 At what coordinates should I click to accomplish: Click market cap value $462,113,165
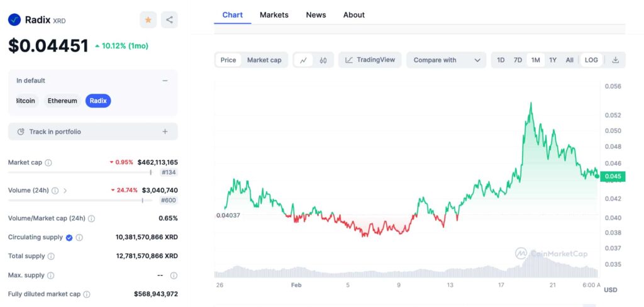(158, 162)
